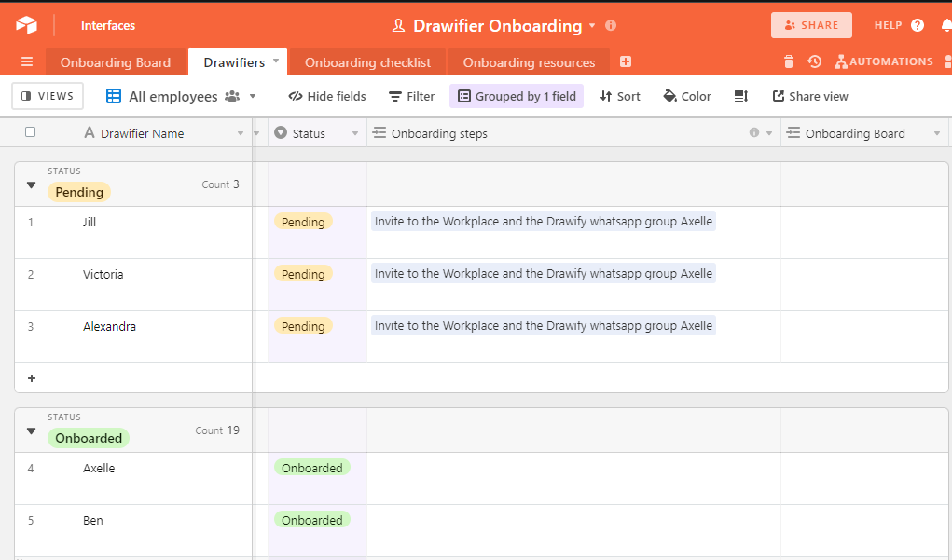Switch to the Onboarding Board tab
This screenshot has height=560, width=952.
[x=116, y=62]
